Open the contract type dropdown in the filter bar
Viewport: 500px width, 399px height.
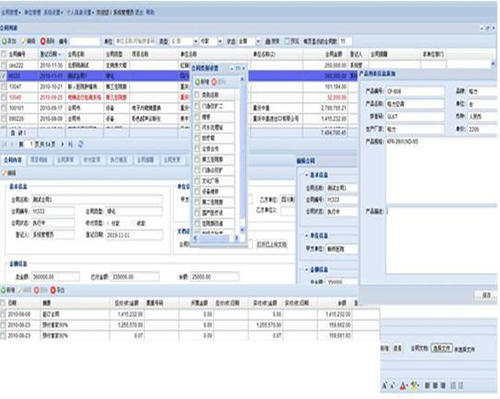196,41
